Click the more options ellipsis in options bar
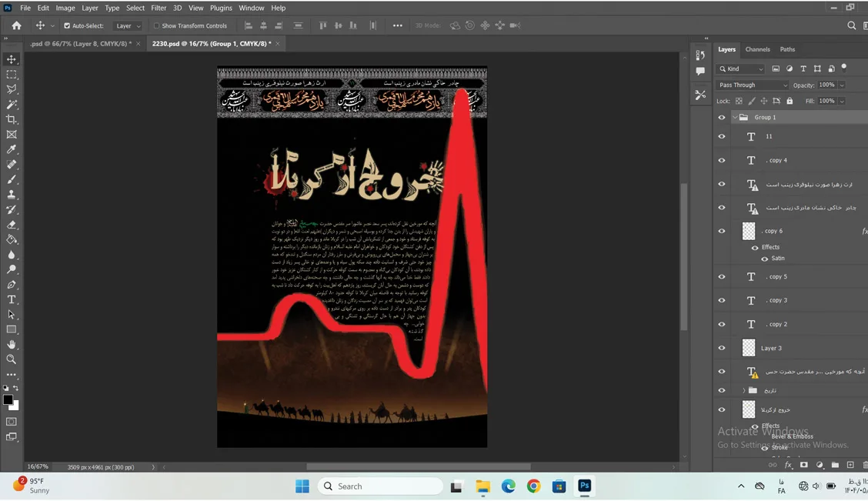Image resolution: width=868 pixels, height=501 pixels. click(398, 25)
